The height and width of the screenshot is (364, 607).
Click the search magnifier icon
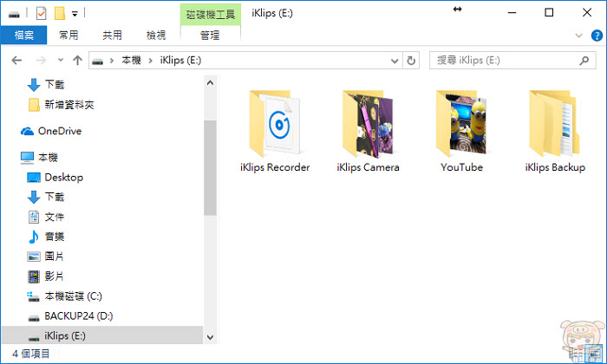click(x=584, y=61)
